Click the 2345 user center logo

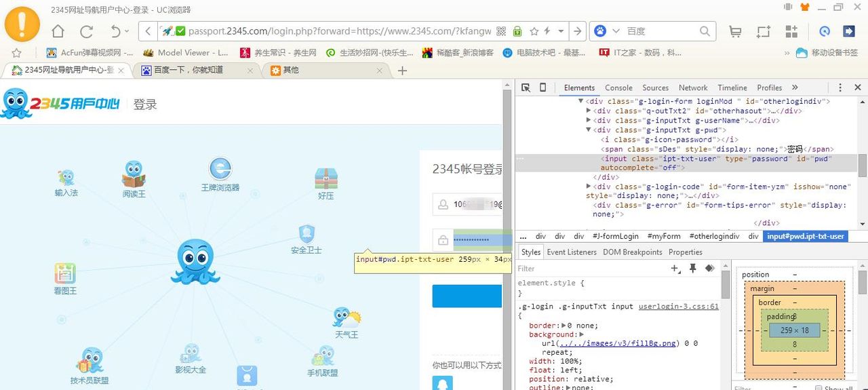tap(61, 104)
